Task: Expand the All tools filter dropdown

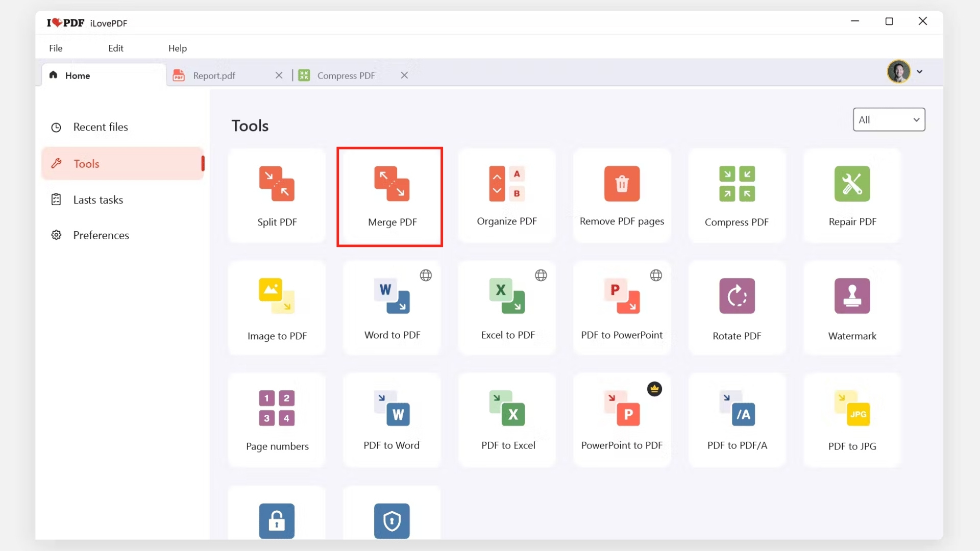Action: 889,120
